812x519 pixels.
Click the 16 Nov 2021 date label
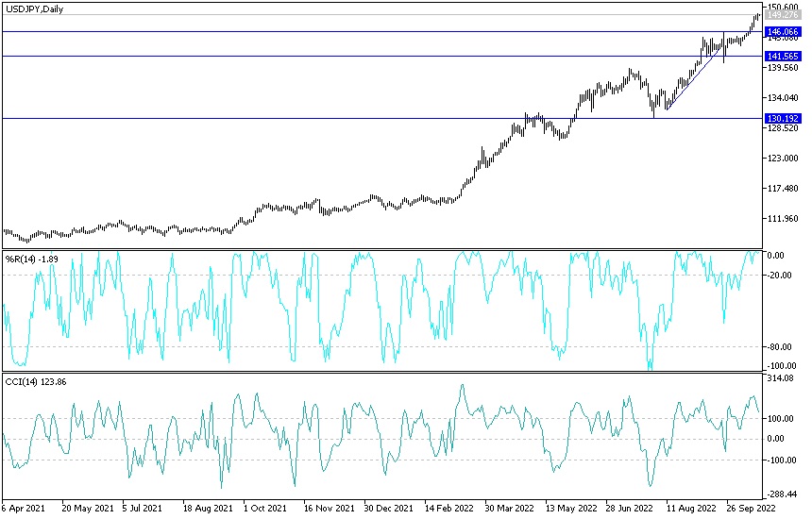click(x=330, y=508)
